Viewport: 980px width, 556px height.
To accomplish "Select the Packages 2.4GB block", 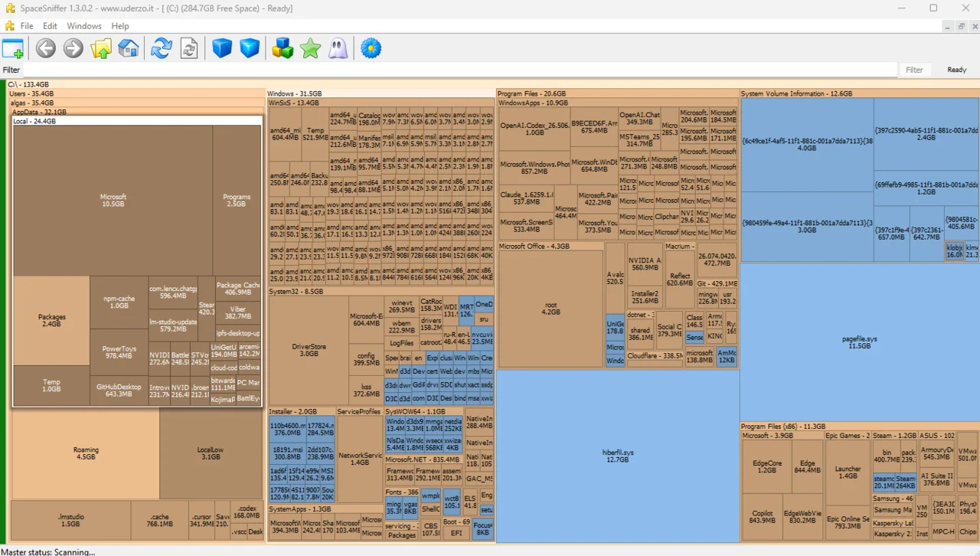I will click(x=52, y=320).
